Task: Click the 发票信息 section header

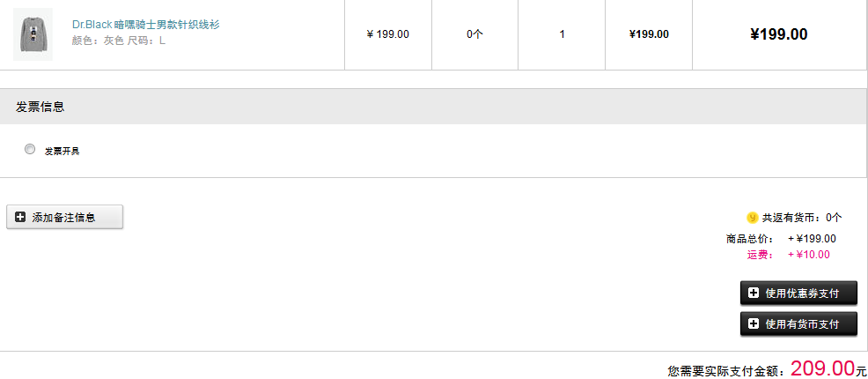Action: coord(40,107)
